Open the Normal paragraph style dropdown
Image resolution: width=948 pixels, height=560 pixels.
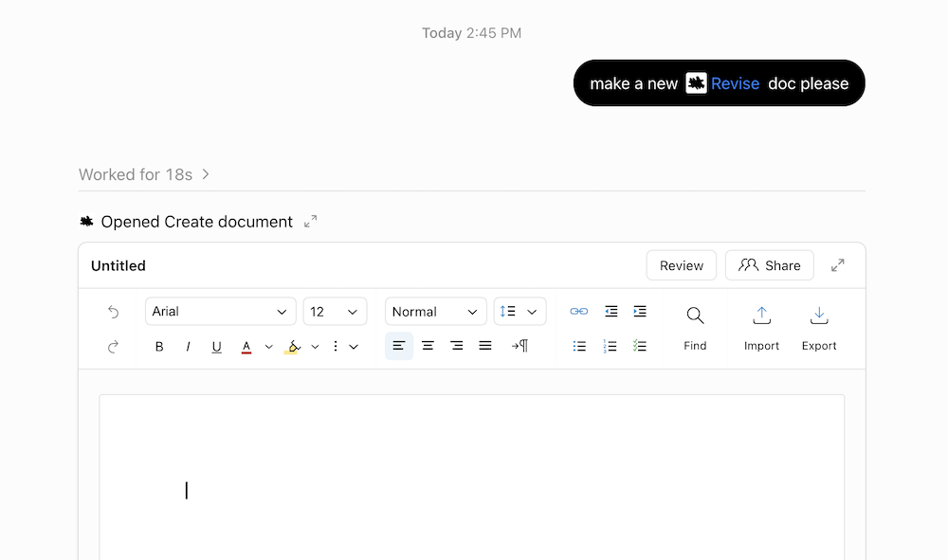(x=435, y=312)
